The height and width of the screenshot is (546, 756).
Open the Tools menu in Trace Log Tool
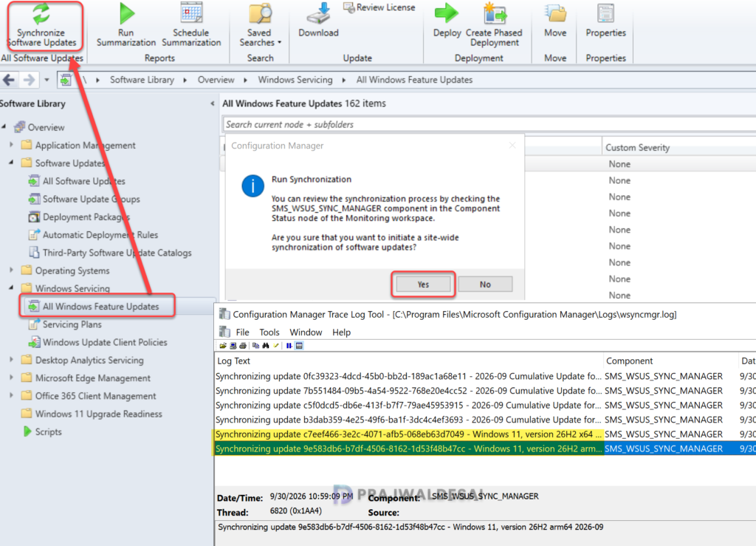(269, 332)
